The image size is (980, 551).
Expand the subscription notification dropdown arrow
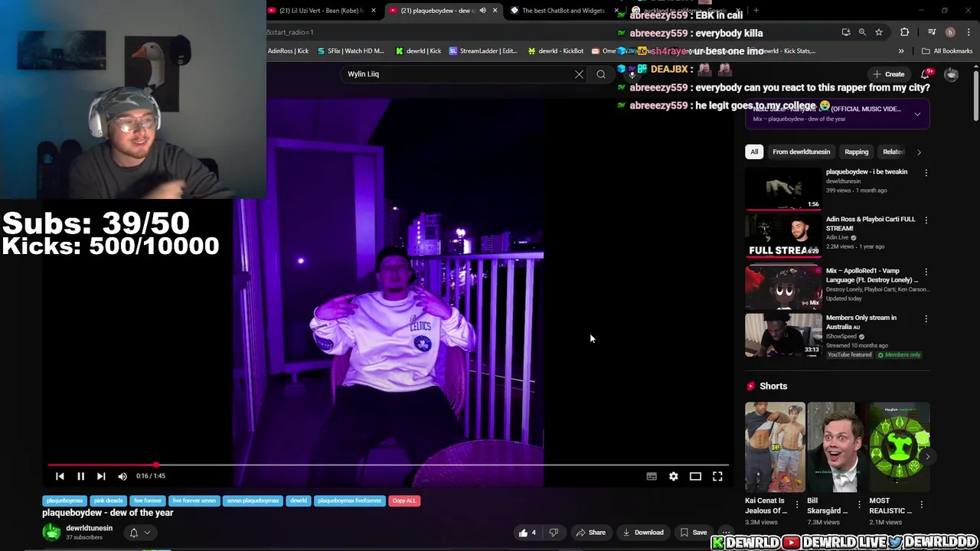click(147, 533)
